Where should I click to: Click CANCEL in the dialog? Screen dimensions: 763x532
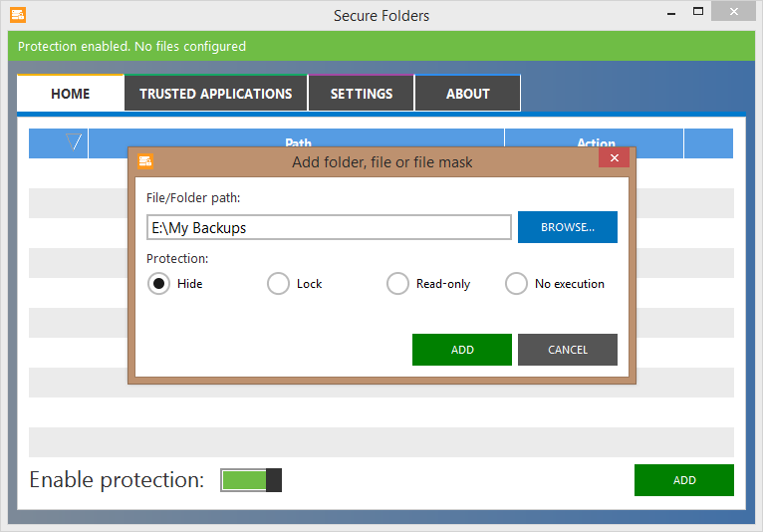(x=568, y=350)
